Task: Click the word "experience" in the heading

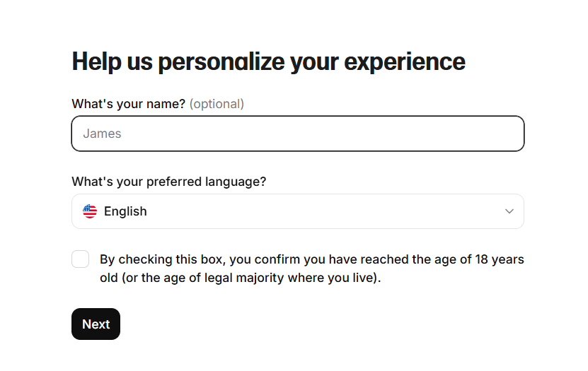Action: [x=405, y=61]
